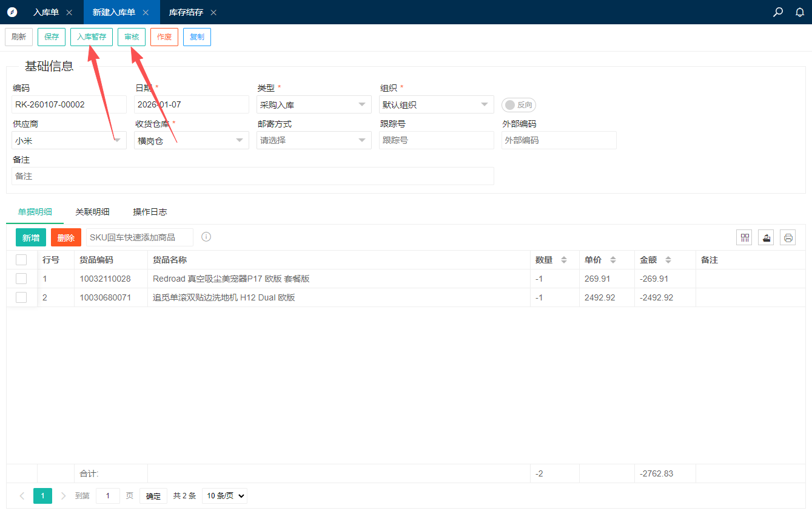Click the column filter icon above table
812x522 pixels.
(x=744, y=238)
